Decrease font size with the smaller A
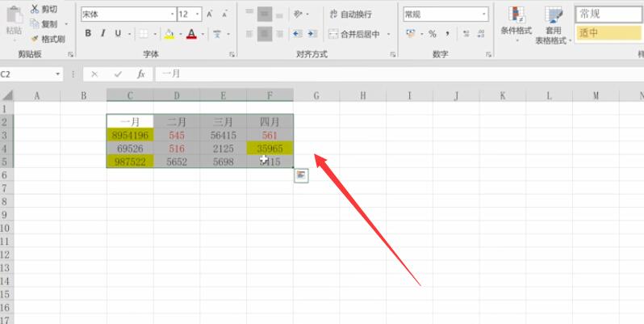644x324 pixels. [224, 15]
